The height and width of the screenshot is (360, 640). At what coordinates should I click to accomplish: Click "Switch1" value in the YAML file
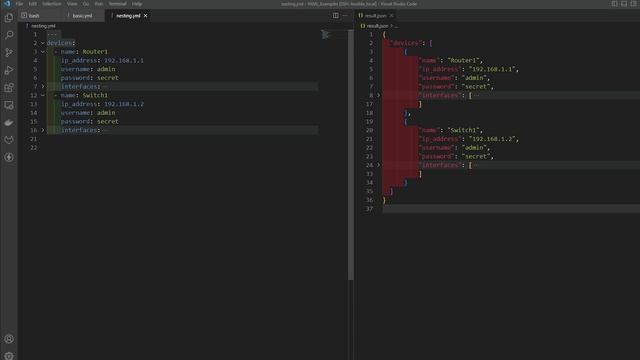[x=95, y=95]
